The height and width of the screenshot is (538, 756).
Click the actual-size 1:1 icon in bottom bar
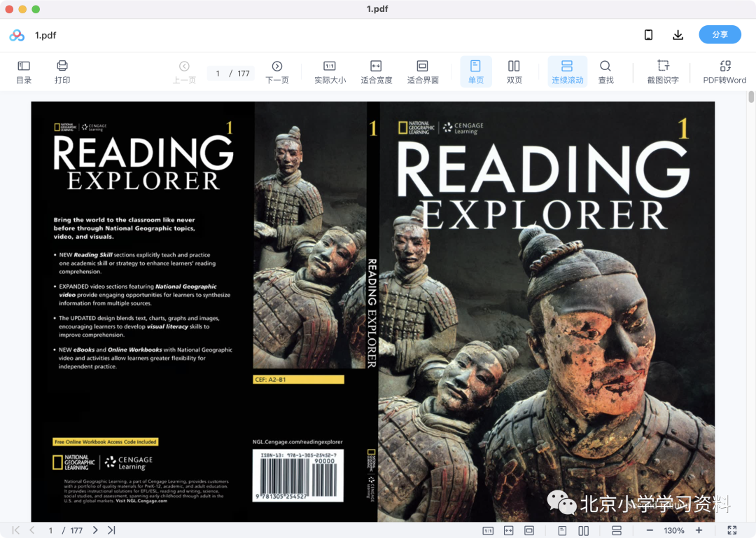tap(488, 531)
